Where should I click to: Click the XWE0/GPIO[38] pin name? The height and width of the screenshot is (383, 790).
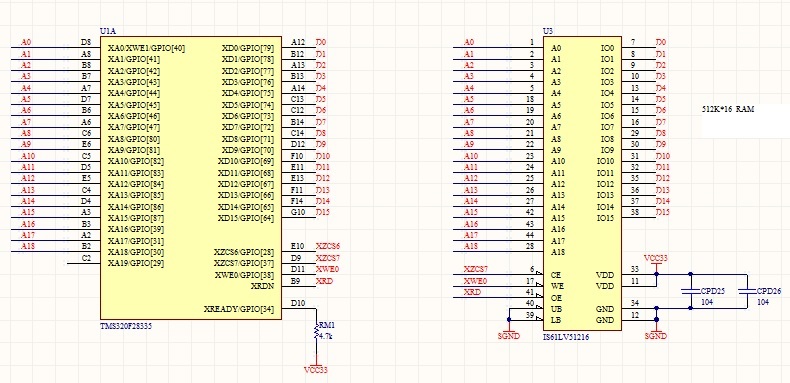(245, 275)
